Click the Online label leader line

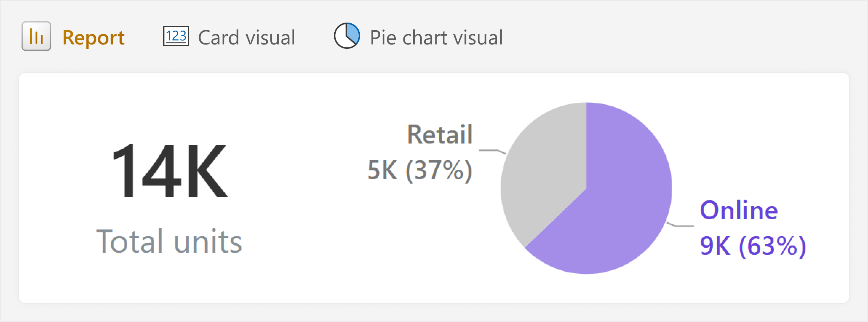point(680,225)
